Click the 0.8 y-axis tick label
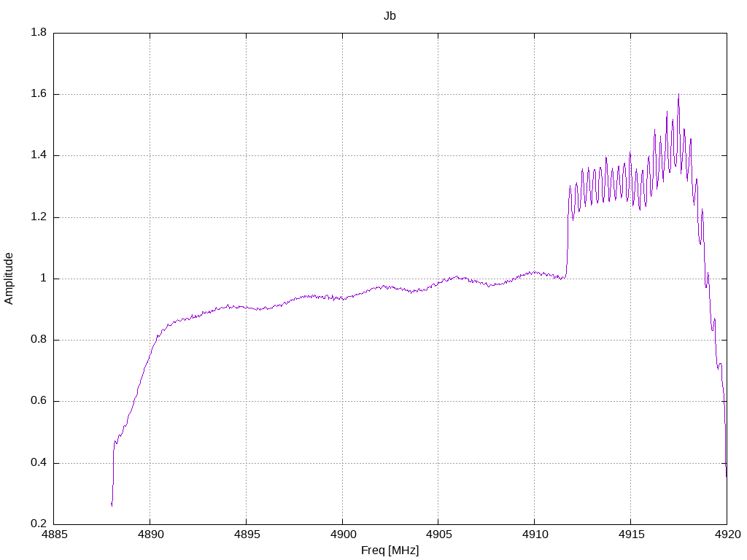Viewport: 747px width, 560px height. (x=39, y=340)
